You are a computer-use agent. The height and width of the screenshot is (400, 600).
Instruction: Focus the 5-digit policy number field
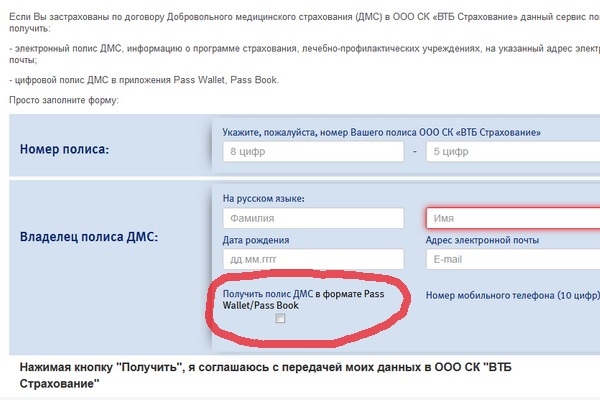pyautogui.click(x=512, y=153)
